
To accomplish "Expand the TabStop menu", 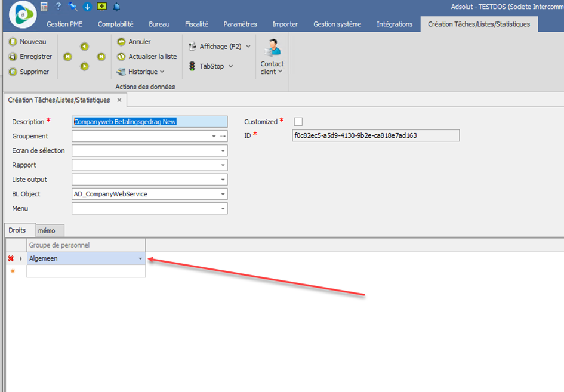I will tap(211, 67).
